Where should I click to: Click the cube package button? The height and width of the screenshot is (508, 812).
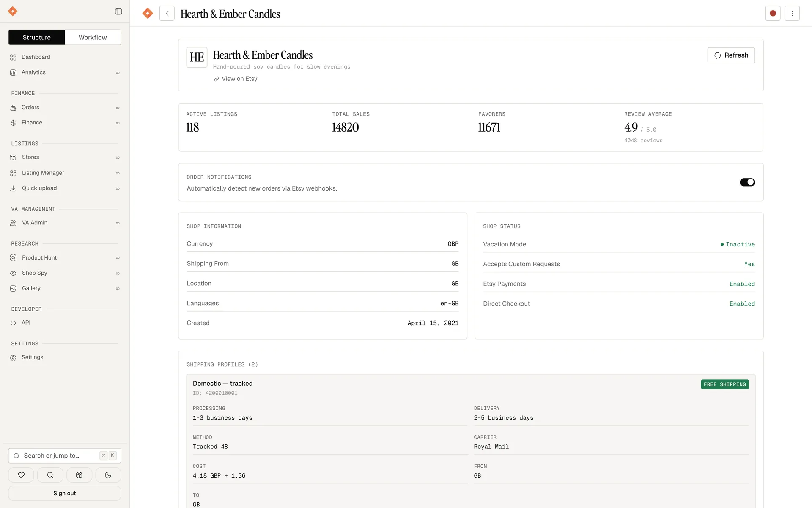[x=79, y=475]
